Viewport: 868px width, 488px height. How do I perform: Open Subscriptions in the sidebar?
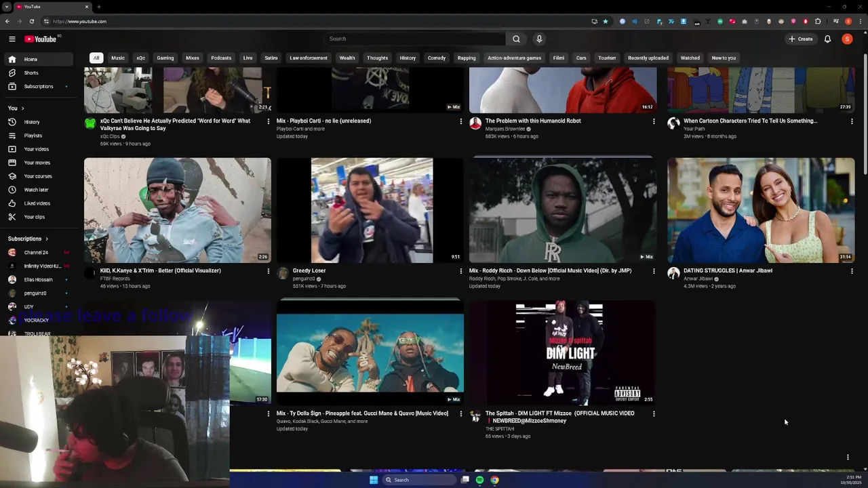click(39, 86)
